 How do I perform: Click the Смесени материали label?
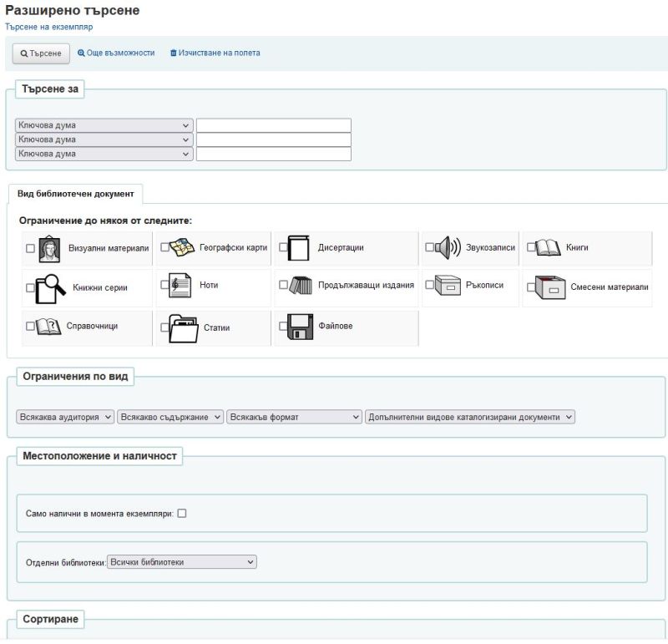[610, 287]
